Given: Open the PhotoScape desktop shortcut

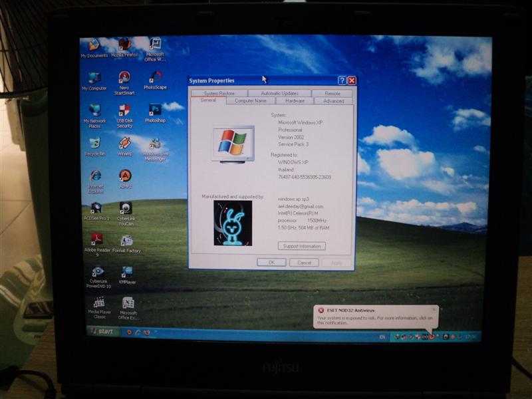Looking at the screenshot, I should [x=155, y=80].
